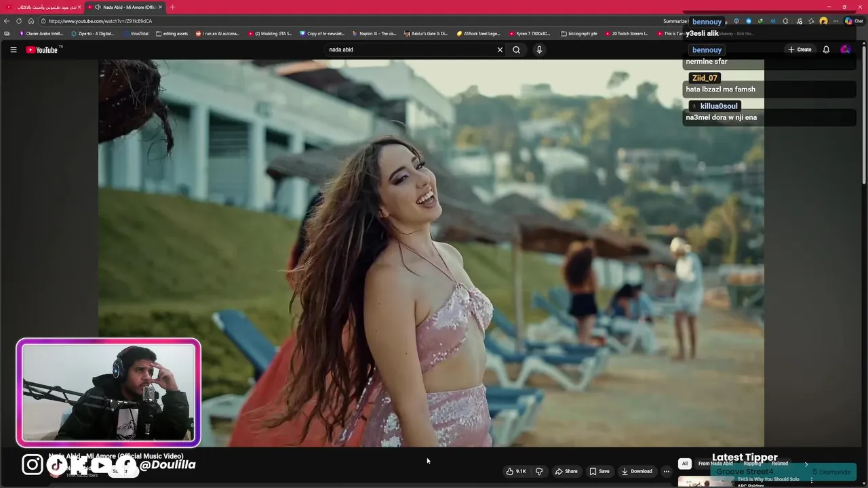
Task: Switch to the 'Nada Abid - Mi Amore' tab
Action: pyautogui.click(x=125, y=7)
